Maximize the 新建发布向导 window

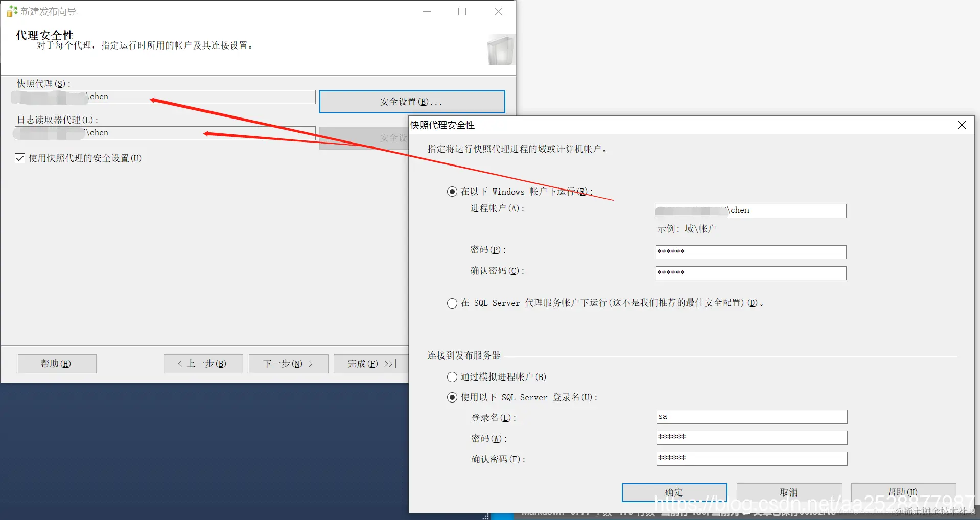[462, 11]
